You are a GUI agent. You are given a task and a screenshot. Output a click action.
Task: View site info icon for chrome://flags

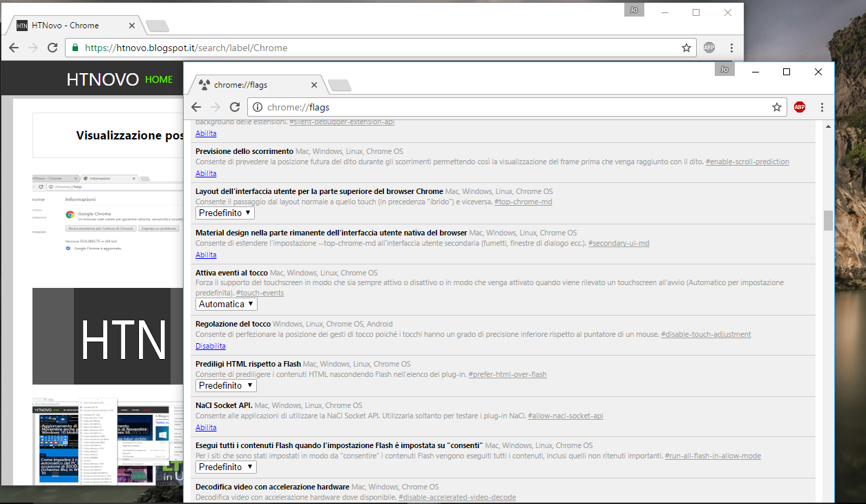point(257,107)
